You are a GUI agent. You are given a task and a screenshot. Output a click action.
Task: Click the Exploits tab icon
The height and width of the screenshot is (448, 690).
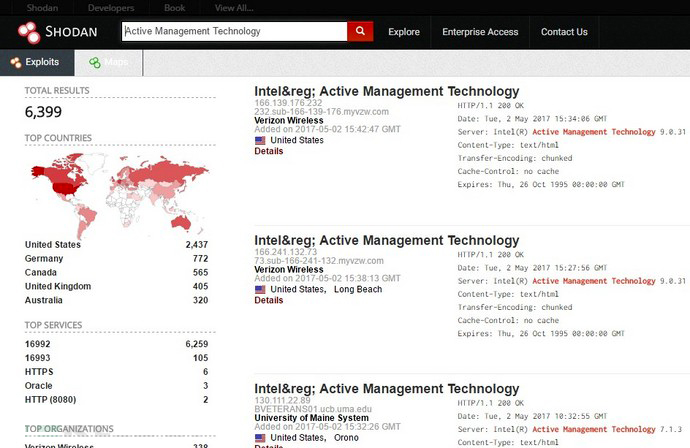[16, 62]
